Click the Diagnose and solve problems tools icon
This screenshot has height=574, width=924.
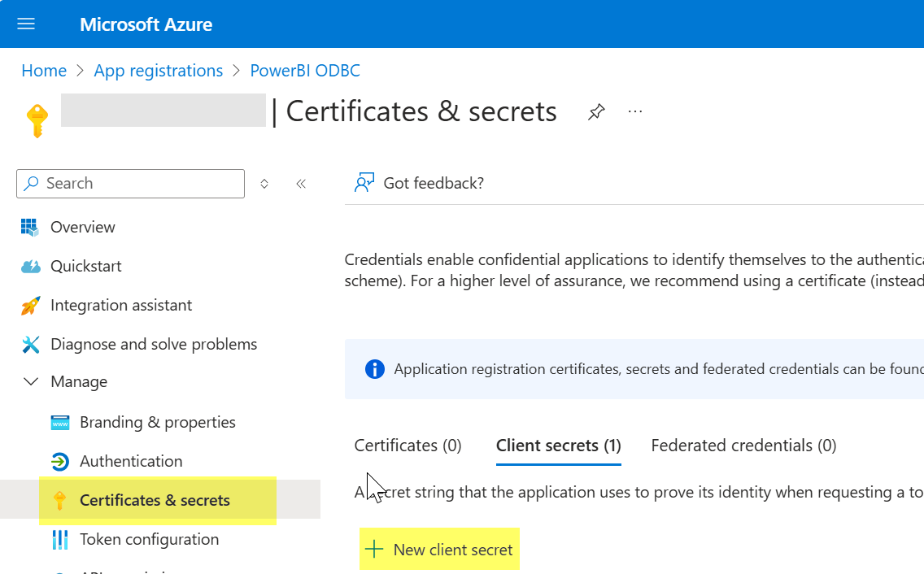tap(31, 344)
